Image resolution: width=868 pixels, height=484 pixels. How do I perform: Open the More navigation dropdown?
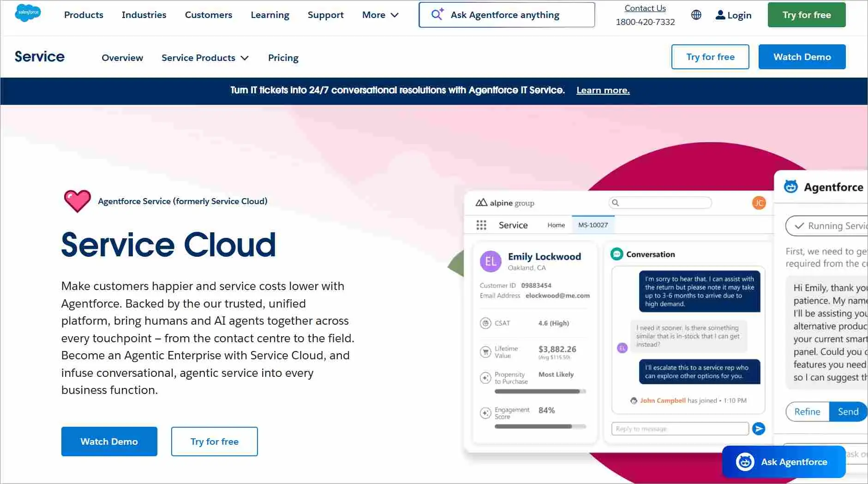[380, 15]
